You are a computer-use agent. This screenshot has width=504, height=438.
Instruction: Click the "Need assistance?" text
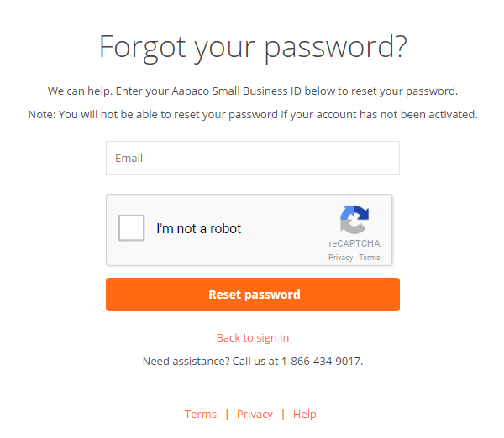tap(181, 361)
